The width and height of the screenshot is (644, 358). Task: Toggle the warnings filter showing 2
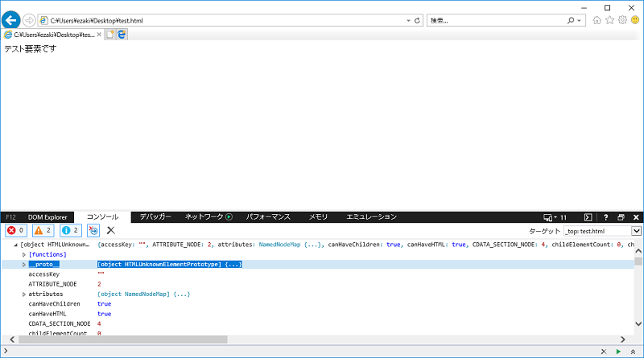click(x=43, y=231)
